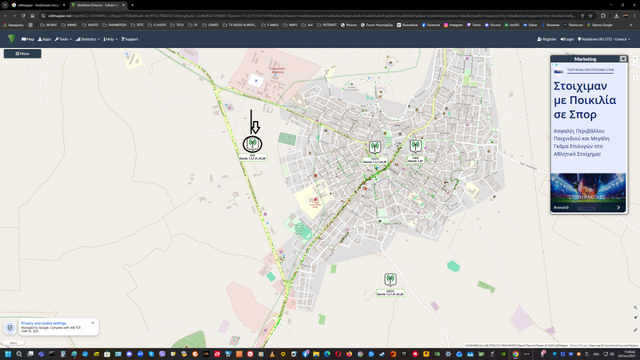Open the E-SHOPS bookmarks folder
The height and width of the screenshot is (360, 640).
point(158,25)
